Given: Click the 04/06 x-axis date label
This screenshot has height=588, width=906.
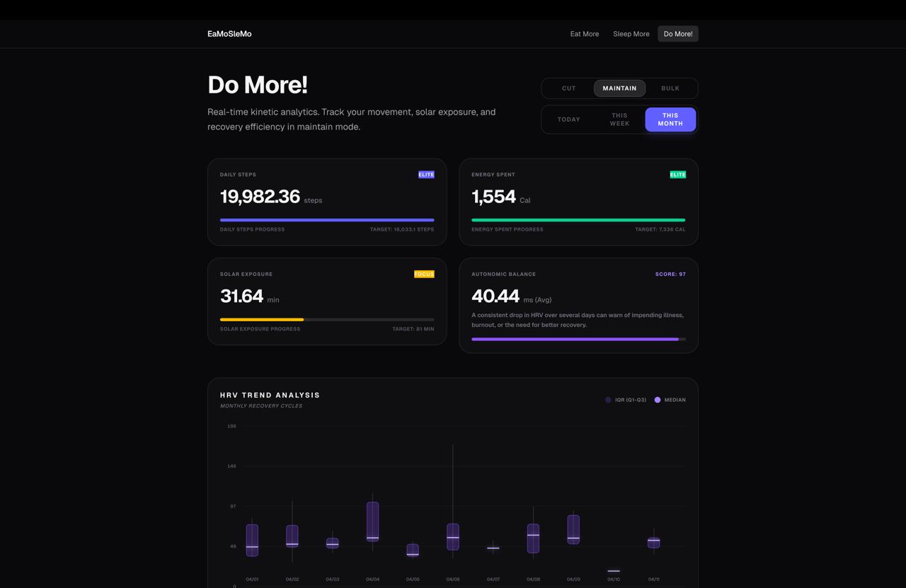Looking at the screenshot, I should coord(453,580).
